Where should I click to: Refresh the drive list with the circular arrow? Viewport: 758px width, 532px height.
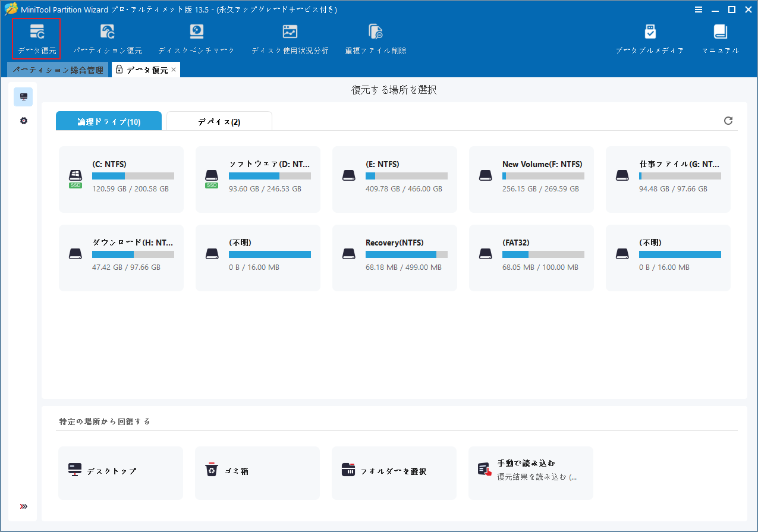click(728, 121)
